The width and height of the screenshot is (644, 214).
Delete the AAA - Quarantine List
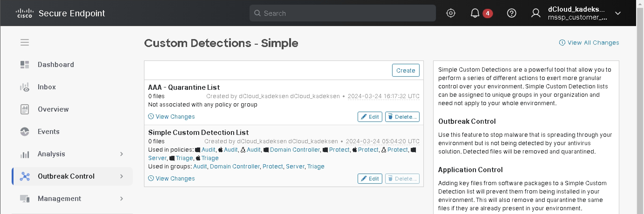pyautogui.click(x=402, y=117)
